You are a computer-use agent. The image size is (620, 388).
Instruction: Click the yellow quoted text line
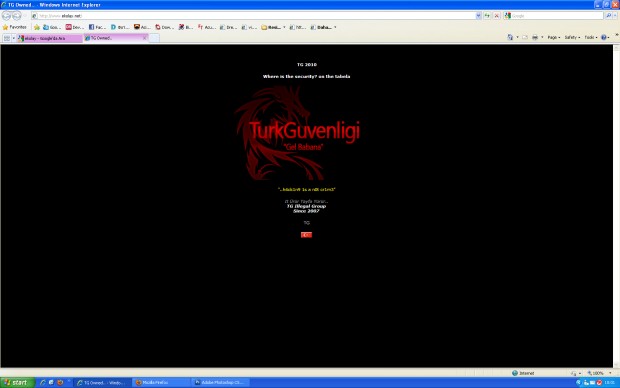tap(306, 189)
